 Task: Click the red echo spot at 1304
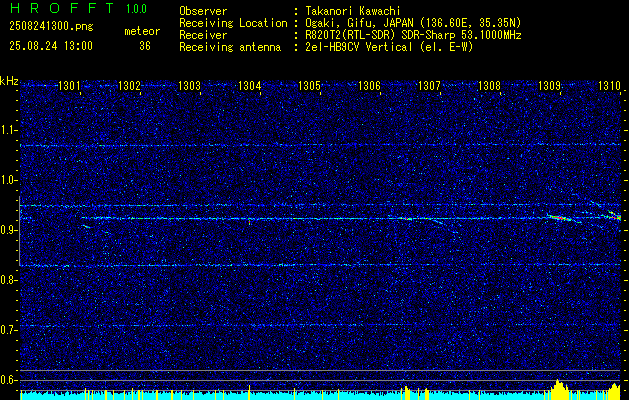click(x=250, y=221)
